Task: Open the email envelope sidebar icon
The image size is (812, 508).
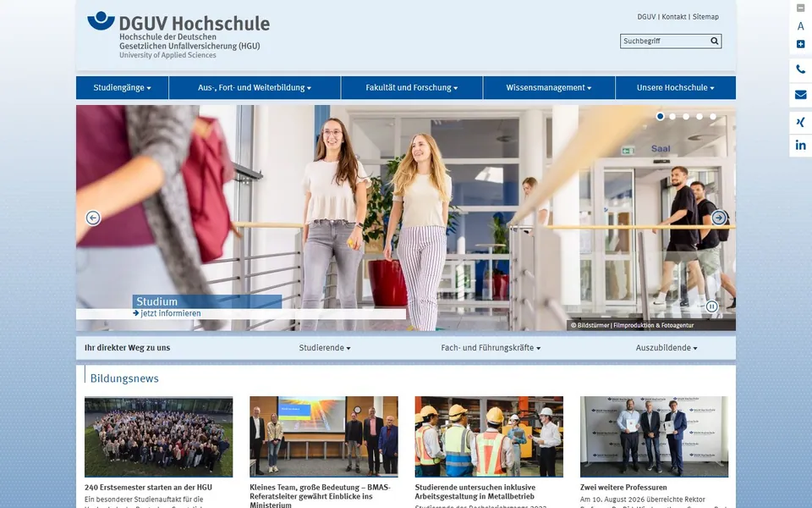Action: tap(800, 95)
